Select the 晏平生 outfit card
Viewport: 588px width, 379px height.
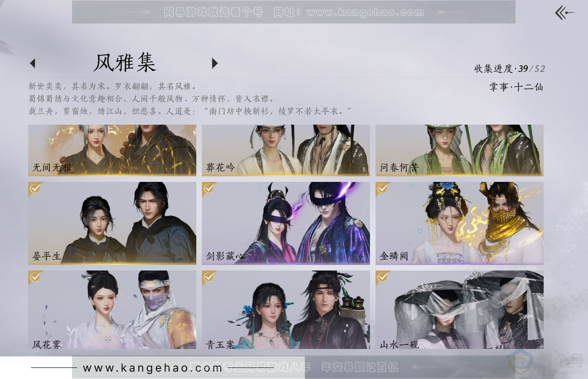112,223
